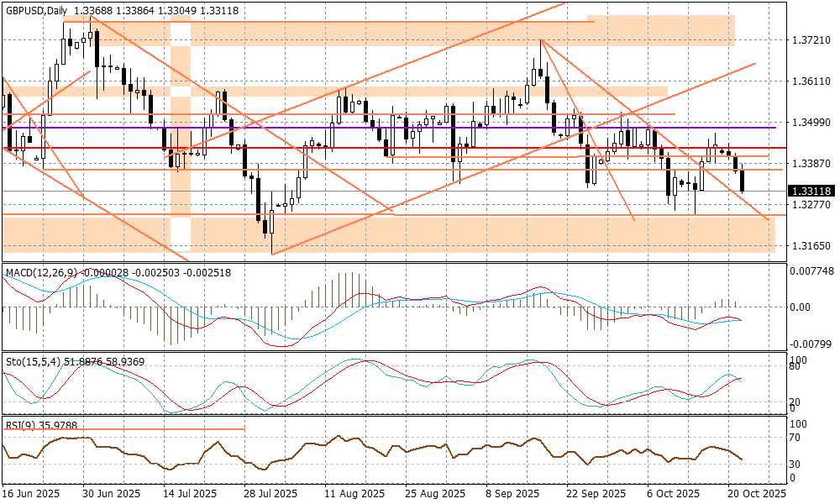Viewport: 840px width, 504px height.
Task: Click the 1.36110 price axis label
Action: point(810,81)
